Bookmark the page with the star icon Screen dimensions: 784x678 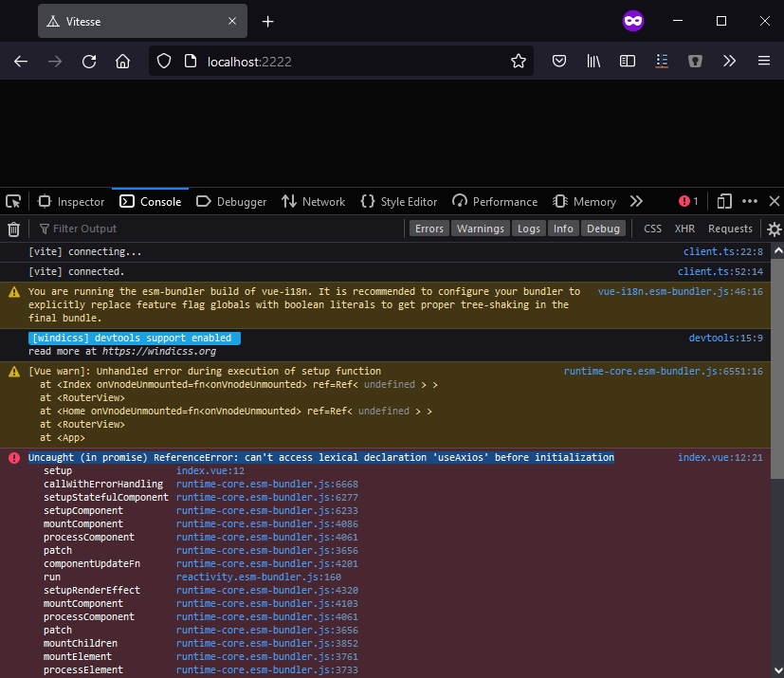[x=519, y=60]
